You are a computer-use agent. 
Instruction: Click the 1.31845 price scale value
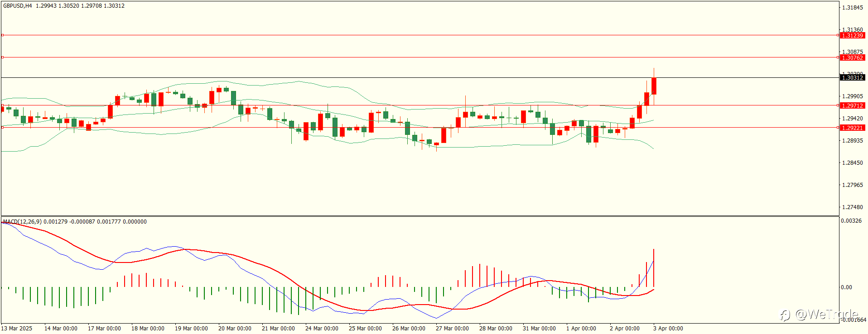(x=852, y=8)
